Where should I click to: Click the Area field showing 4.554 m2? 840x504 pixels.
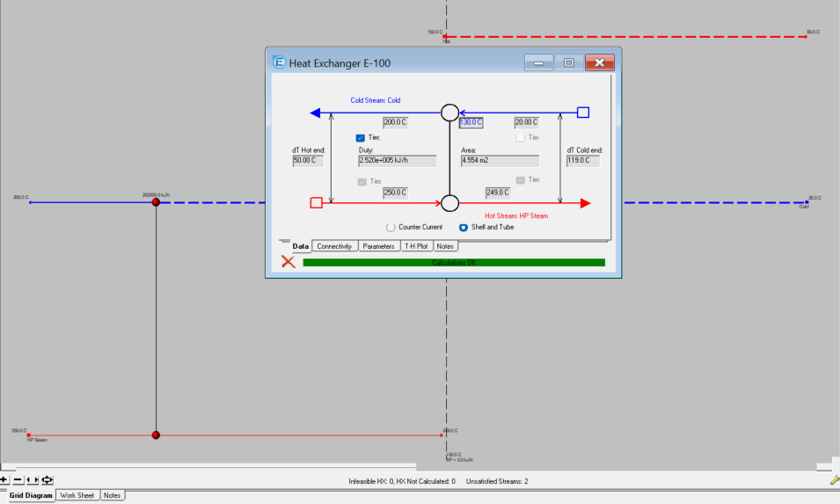[x=500, y=161]
